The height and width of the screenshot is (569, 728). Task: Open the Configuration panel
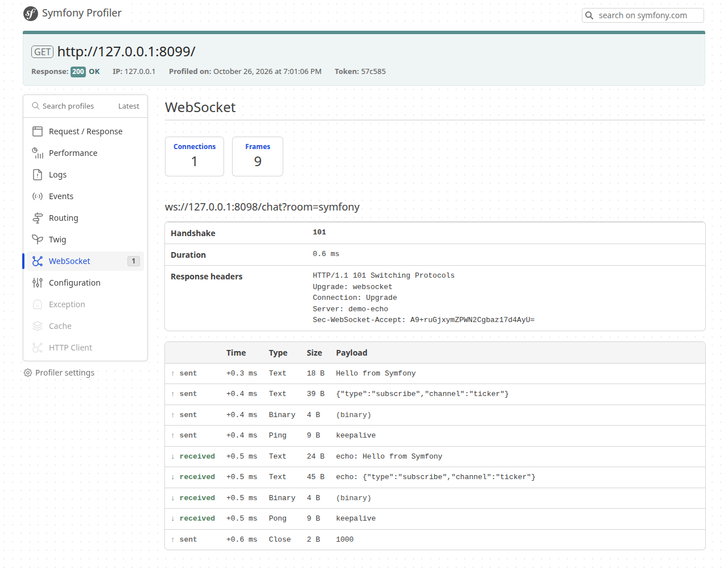pyautogui.click(x=85, y=283)
